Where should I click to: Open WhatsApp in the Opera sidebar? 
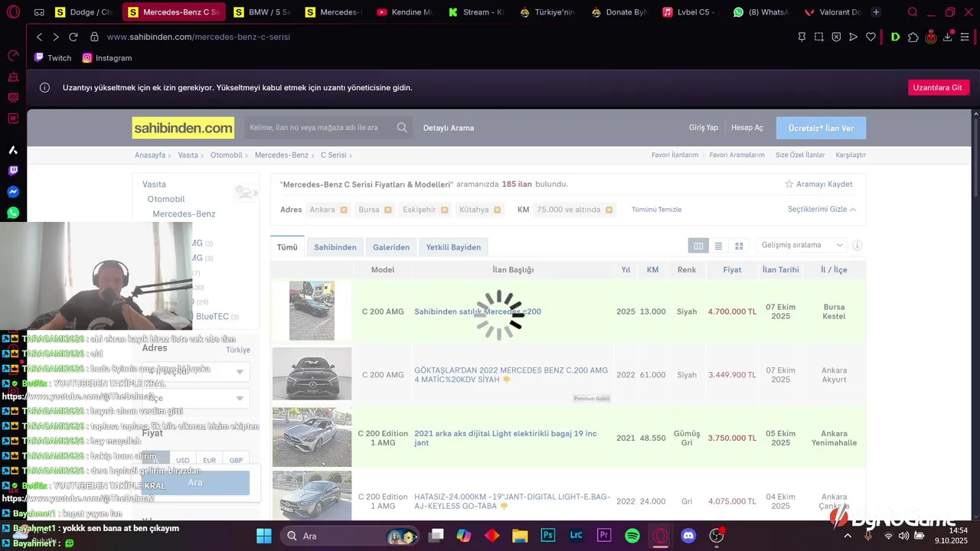[x=13, y=213]
